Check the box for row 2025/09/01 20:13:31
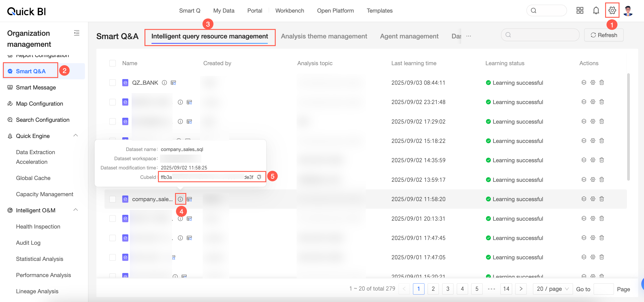The width and height of the screenshot is (644, 302). click(113, 218)
